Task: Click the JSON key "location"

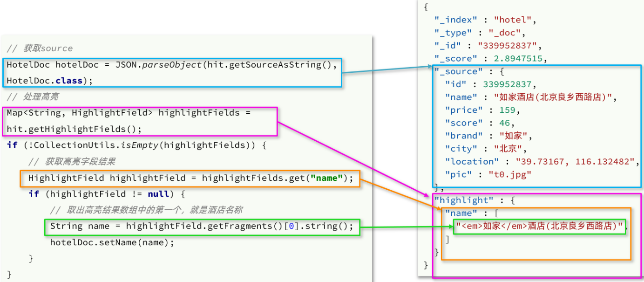Action: (472, 162)
